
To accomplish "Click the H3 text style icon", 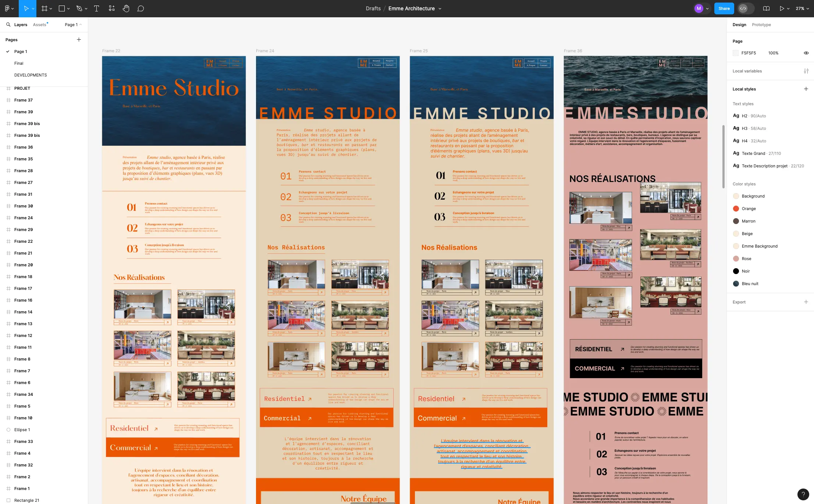I will coord(736,128).
